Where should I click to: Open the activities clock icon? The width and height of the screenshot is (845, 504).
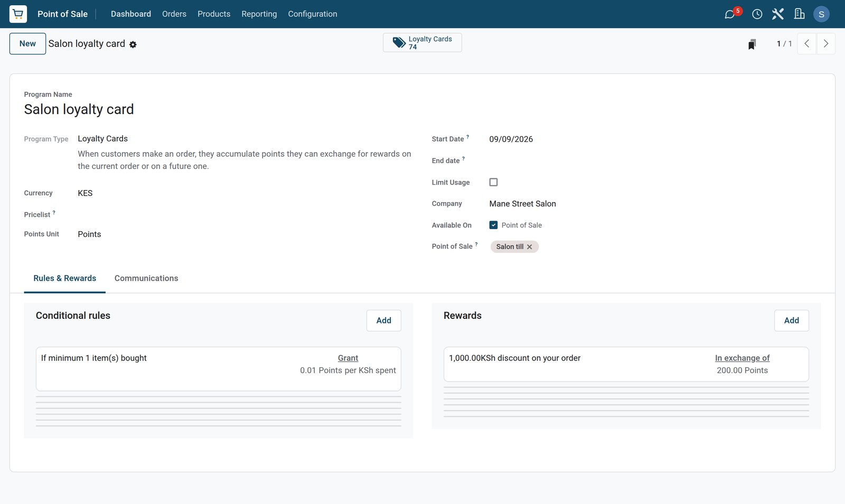click(757, 14)
